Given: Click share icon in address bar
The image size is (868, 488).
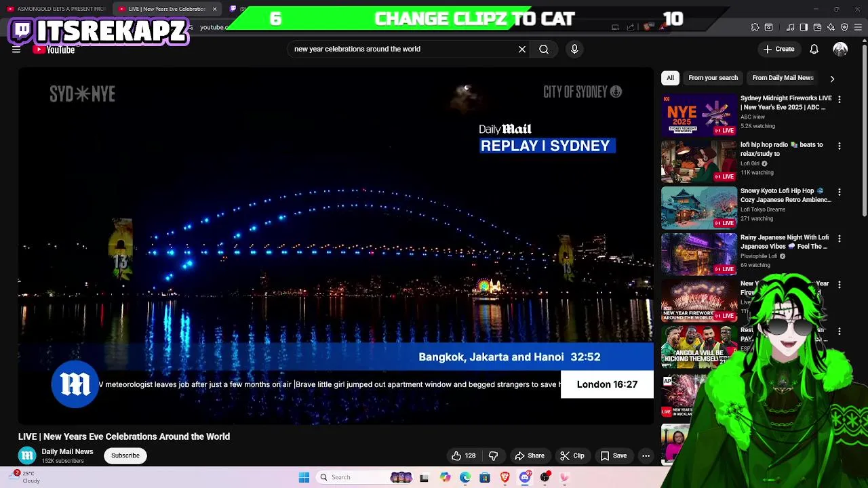Looking at the screenshot, I should tap(631, 27).
